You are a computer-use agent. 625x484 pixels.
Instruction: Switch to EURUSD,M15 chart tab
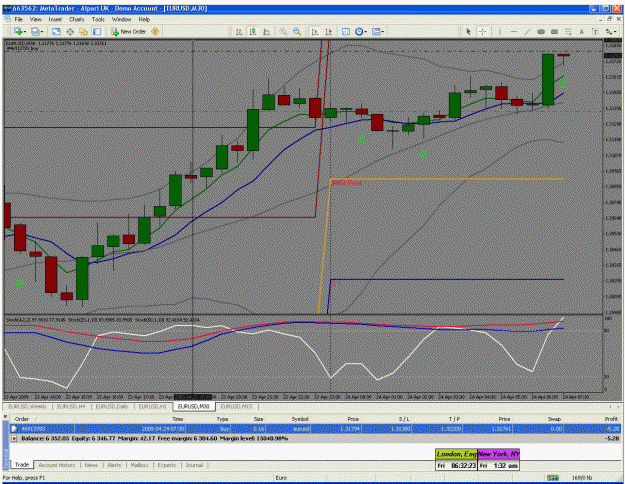[x=236, y=407]
